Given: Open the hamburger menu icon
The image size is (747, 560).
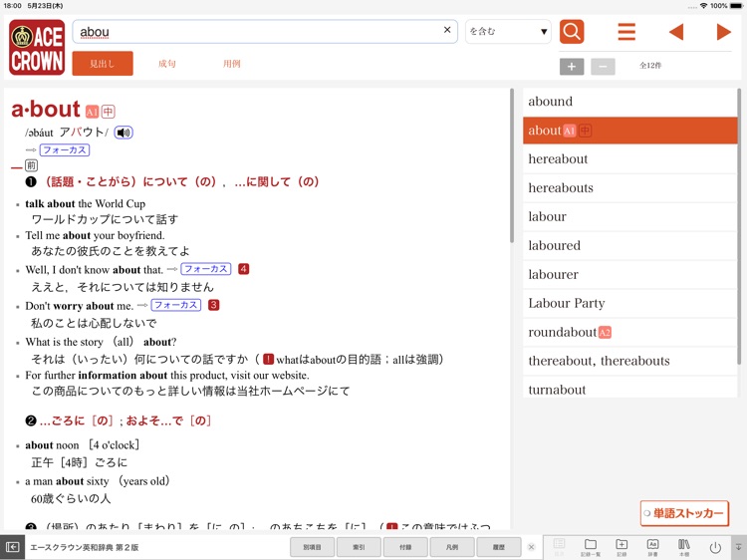Looking at the screenshot, I should pos(626,32).
